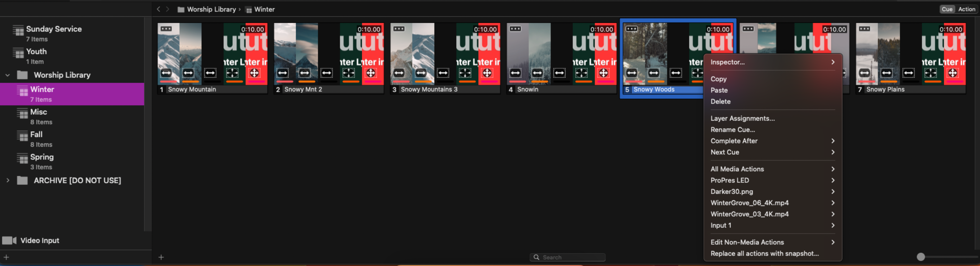
Task: Click the Search field
Action: point(568,257)
